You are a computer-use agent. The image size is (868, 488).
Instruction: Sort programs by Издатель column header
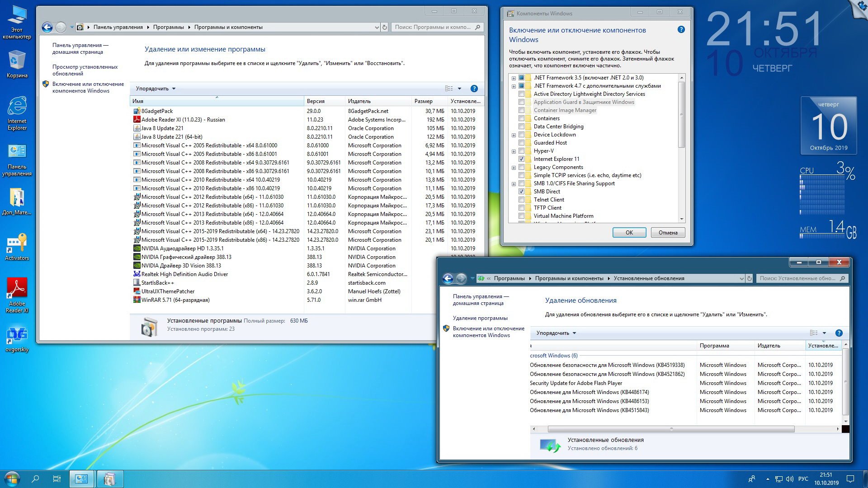378,101
